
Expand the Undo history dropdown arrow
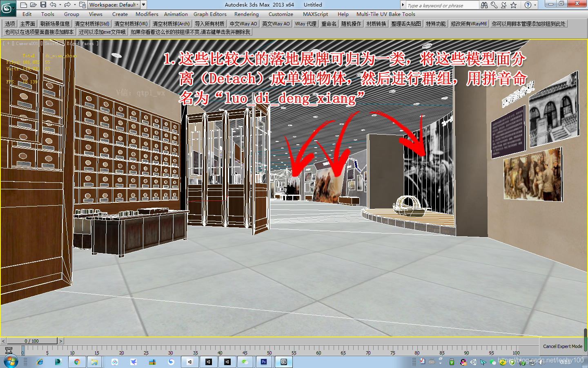coord(60,5)
